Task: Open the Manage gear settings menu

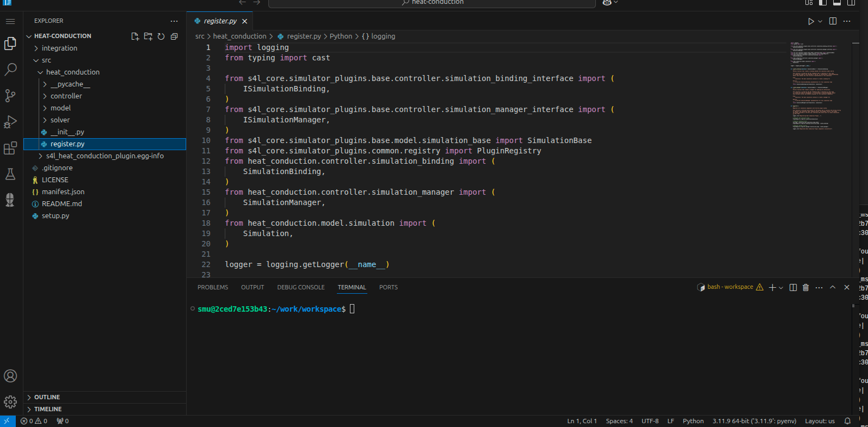Action: 10,402
